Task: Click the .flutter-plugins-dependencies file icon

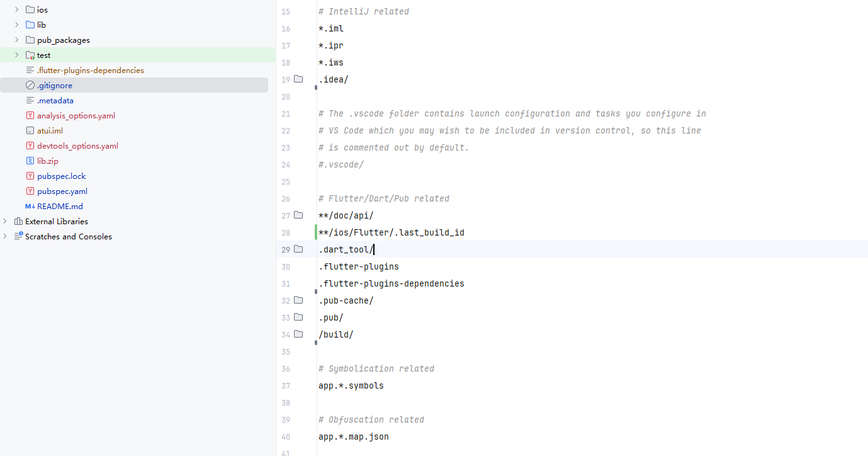Action: pyautogui.click(x=30, y=70)
